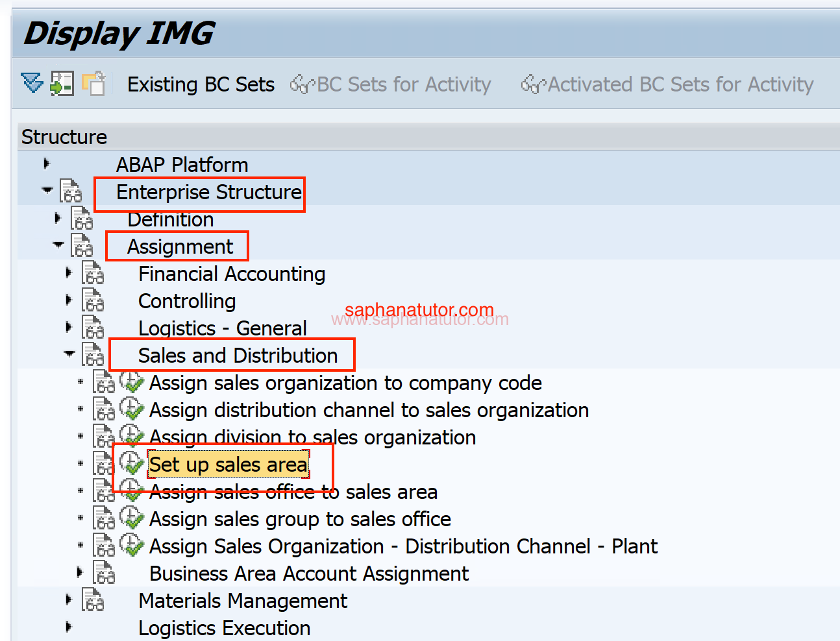The image size is (840, 641).
Task: Collapse the Sales and Distribution node
Action: (x=69, y=354)
